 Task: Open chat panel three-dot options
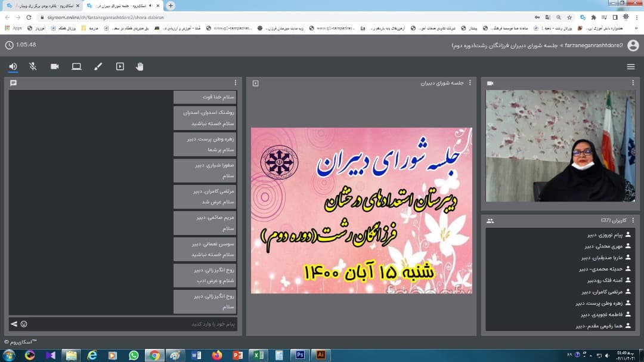tap(235, 83)
